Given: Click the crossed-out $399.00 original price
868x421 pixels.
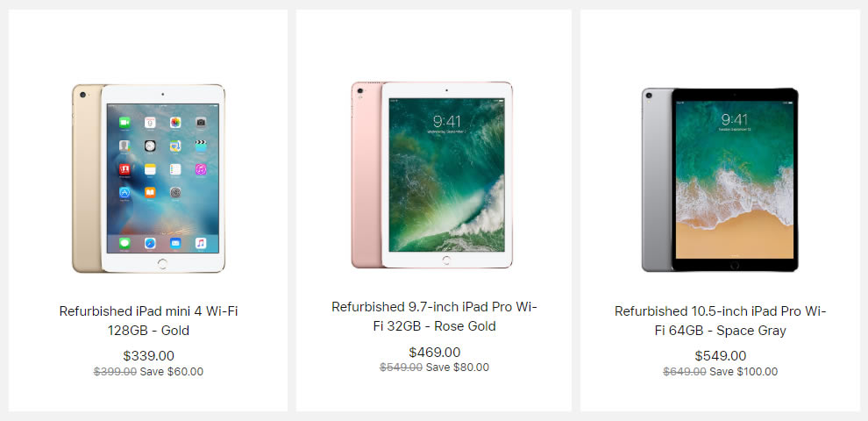Looking at the screenshot, I should pyautogui.click(x=115, y=371).
